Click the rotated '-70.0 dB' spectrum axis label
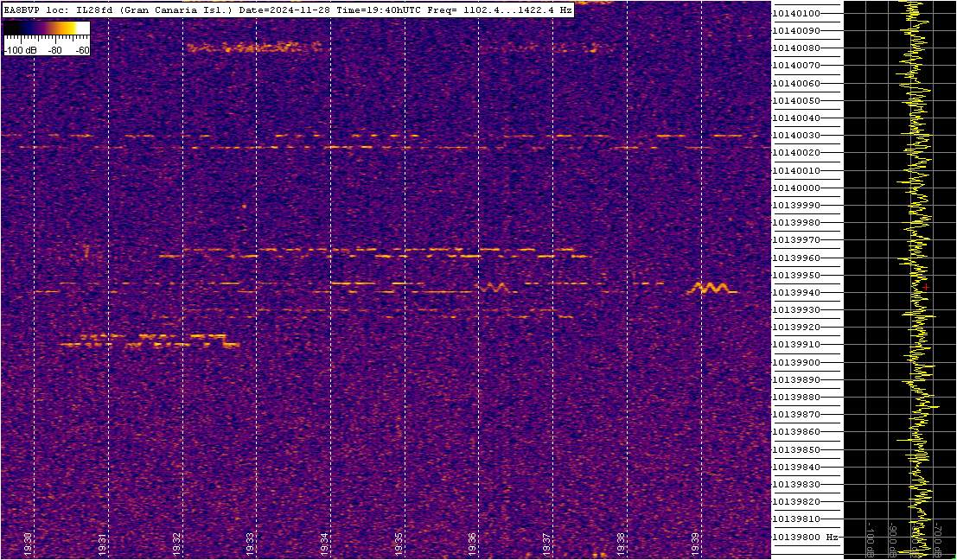The height and width of the screenshot is (560, 957). point(937,540)
